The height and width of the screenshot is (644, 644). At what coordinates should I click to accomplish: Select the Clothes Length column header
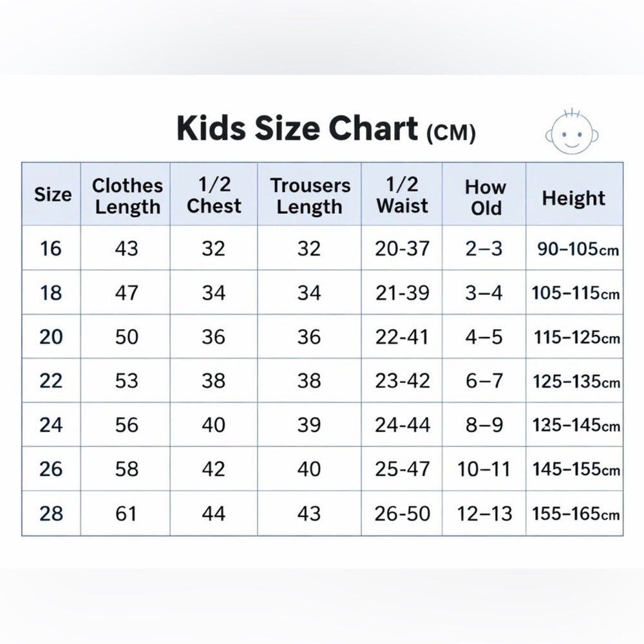[x=128, y=196]
